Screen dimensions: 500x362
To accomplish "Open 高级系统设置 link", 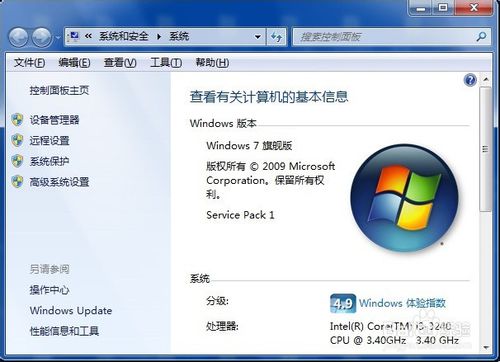I will (59, 182).
